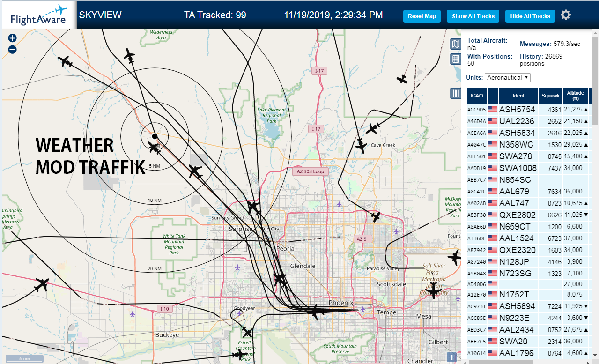Click US flag in N854SC row
Image resolution: width=599 pixels, height=364 pixels.
[493, 179]
